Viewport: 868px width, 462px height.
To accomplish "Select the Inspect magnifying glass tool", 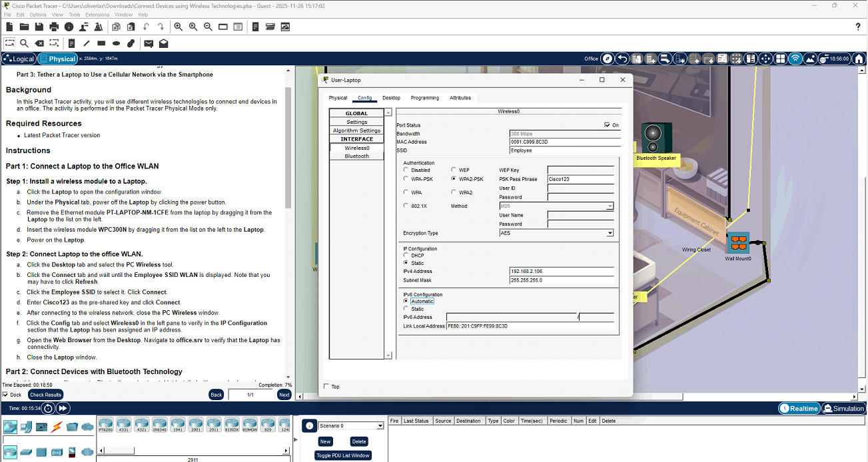I will [25, 43].
